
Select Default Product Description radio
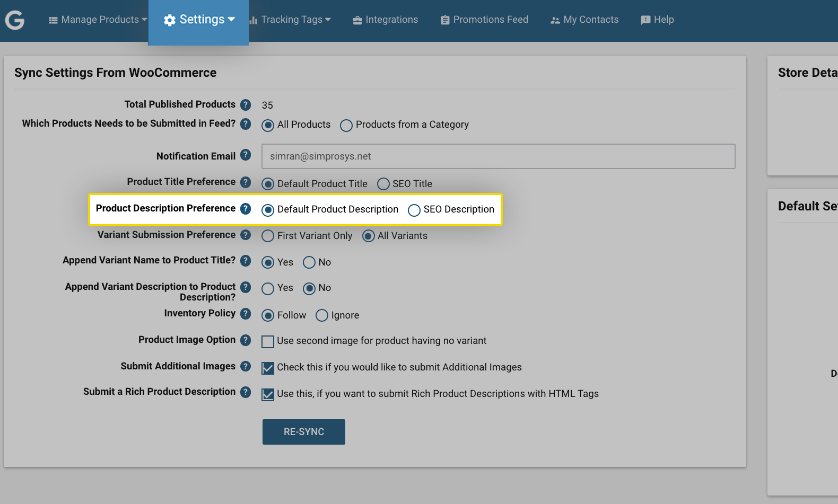268,210
